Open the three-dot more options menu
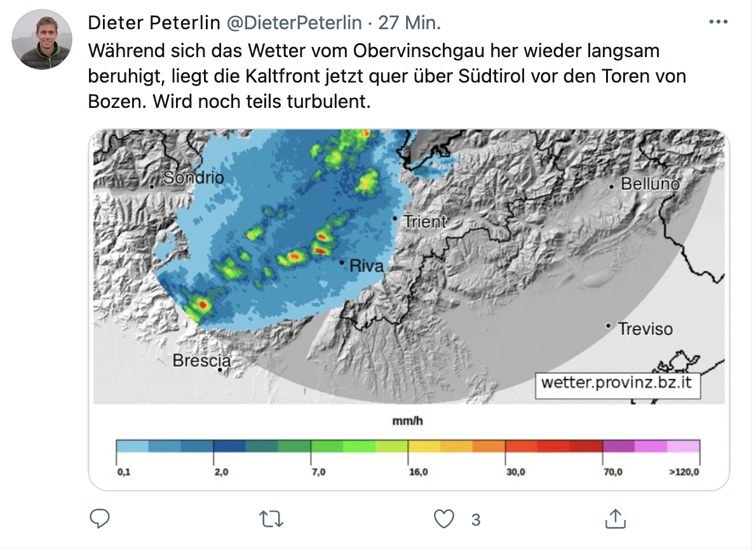Image resolution: width=756 pixels, height=551 pixels. click(x=719, y=22)
